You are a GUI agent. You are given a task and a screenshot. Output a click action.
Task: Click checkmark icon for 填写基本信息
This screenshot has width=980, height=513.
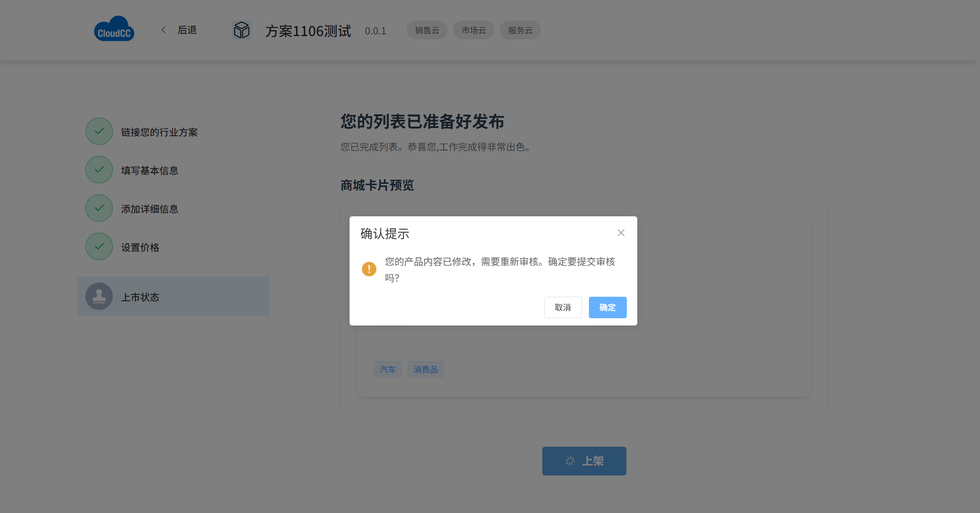(99, 170)
